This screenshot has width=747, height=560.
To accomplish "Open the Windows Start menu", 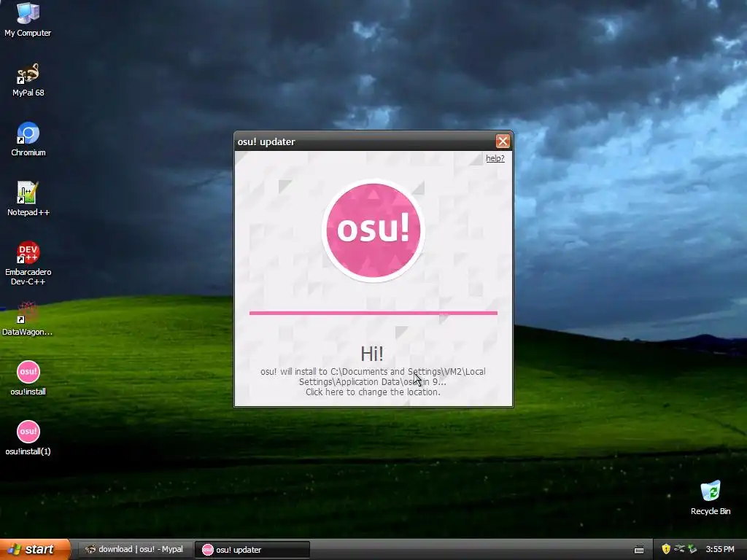I will pos(35,549).
